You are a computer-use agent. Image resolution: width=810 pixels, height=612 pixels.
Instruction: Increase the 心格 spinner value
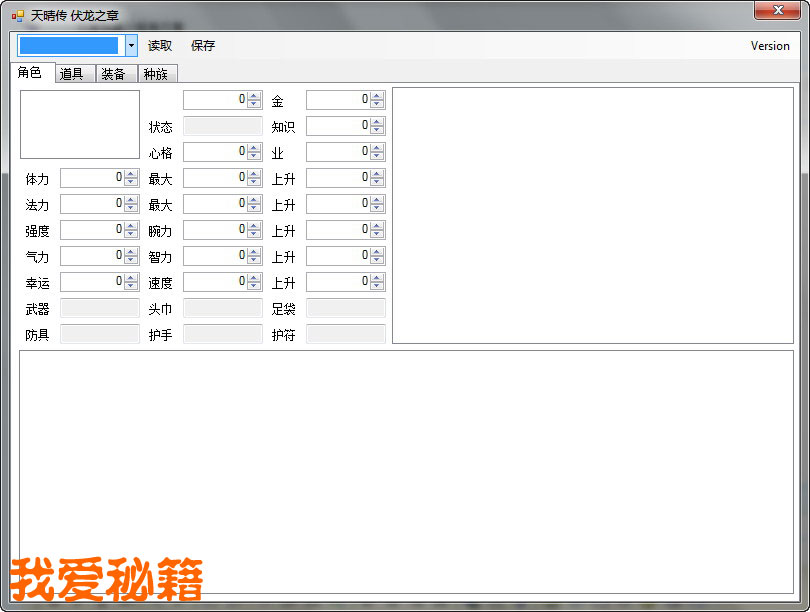pos(254,148)
